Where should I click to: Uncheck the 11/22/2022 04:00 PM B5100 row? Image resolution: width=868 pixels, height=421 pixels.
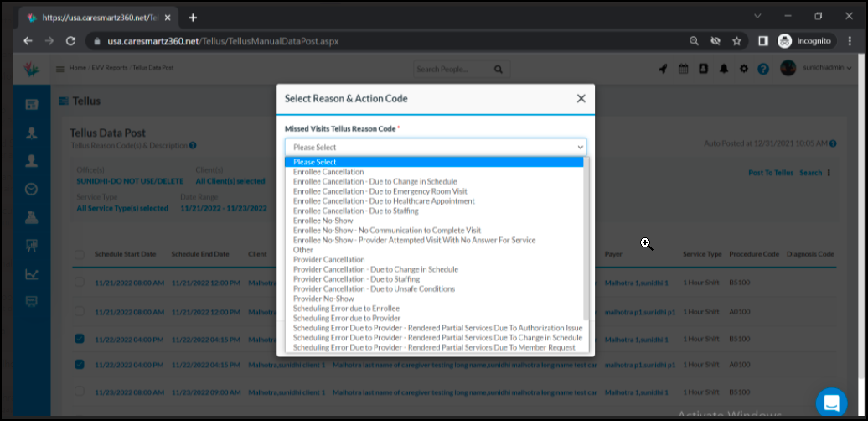tap(79, 338)
